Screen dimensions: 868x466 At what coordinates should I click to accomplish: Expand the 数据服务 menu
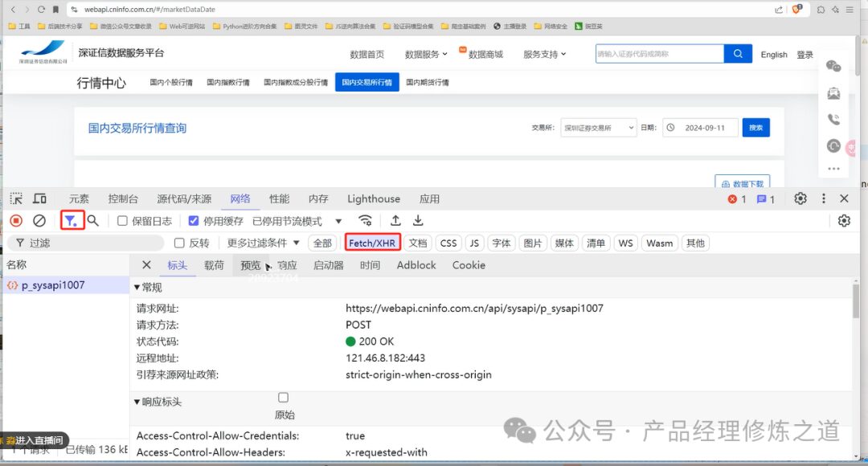coord(426,55)
